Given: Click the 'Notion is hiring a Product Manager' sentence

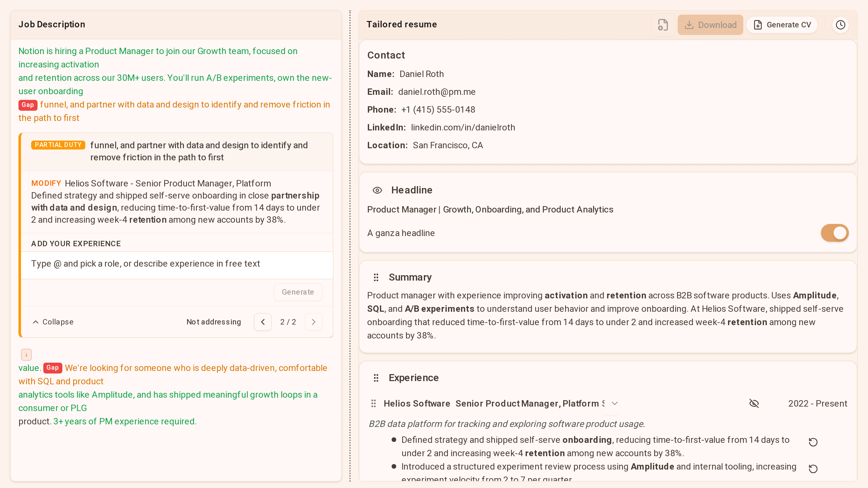Looking at the screenshot, I should point(158,58).
